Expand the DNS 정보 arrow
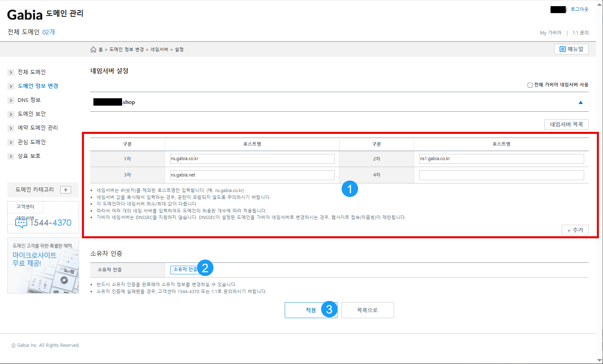Viewport: 603px width, 364px height. pos(11,100)
